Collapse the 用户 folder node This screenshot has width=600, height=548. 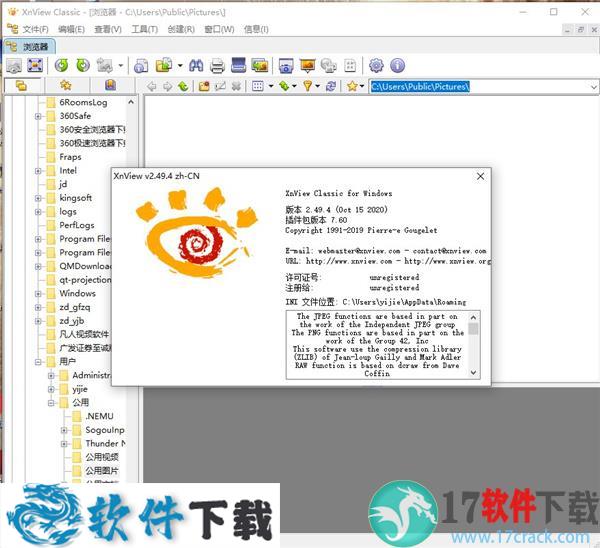[38, 362]
